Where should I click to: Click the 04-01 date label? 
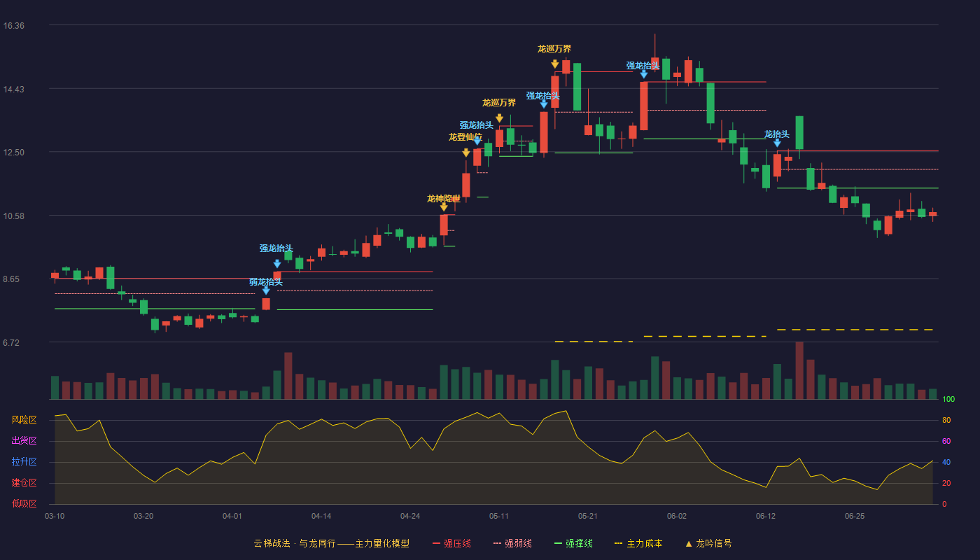click(232, 516)
